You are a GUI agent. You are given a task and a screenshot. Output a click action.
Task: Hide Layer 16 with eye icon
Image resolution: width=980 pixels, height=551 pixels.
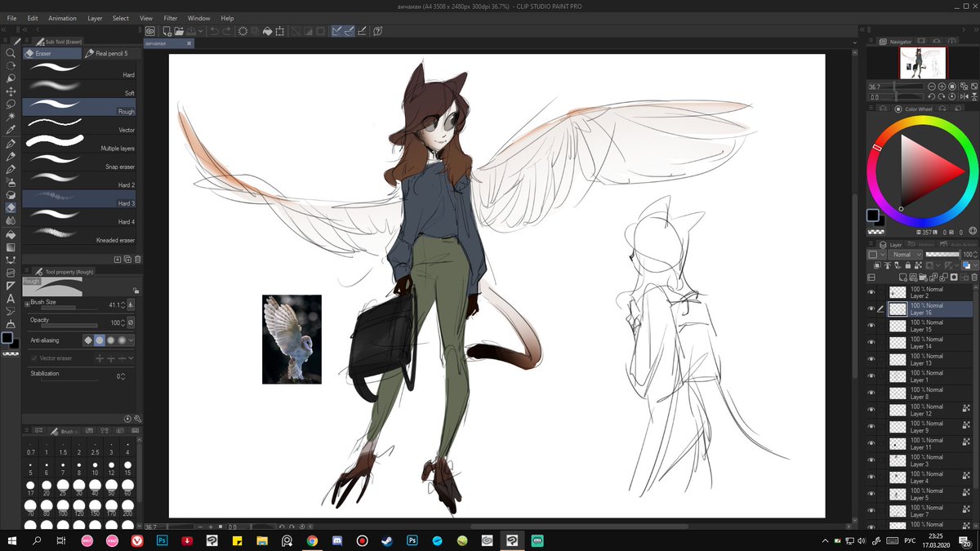pos(871,309)
